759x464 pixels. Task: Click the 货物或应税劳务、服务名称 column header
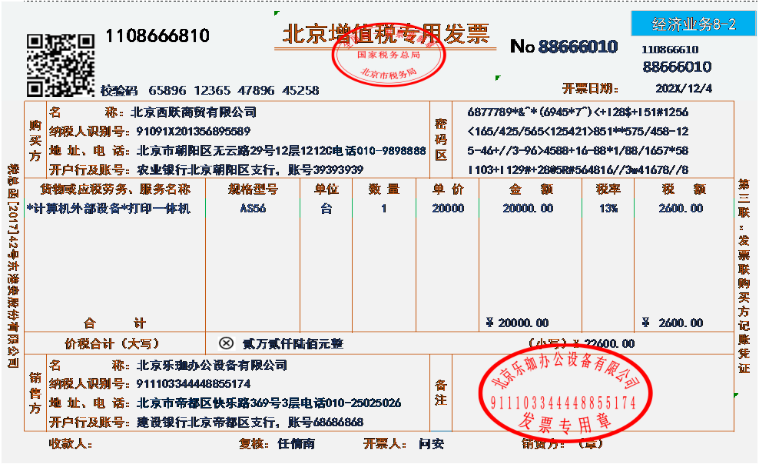pos(115,189)
